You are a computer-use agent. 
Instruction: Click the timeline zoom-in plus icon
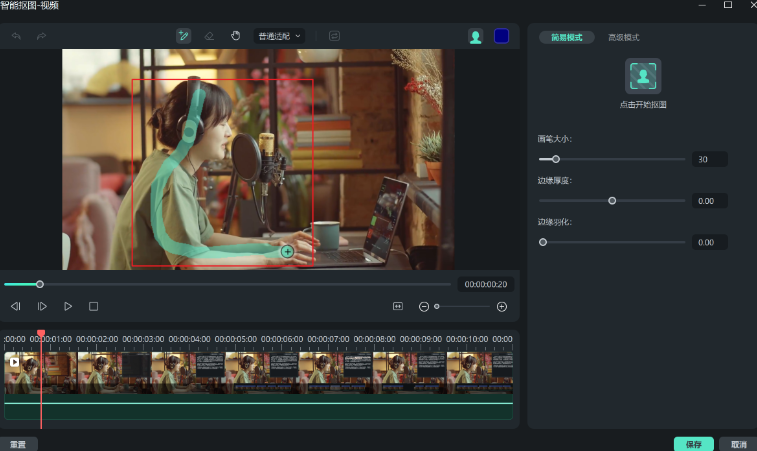(x=502, y=306)
